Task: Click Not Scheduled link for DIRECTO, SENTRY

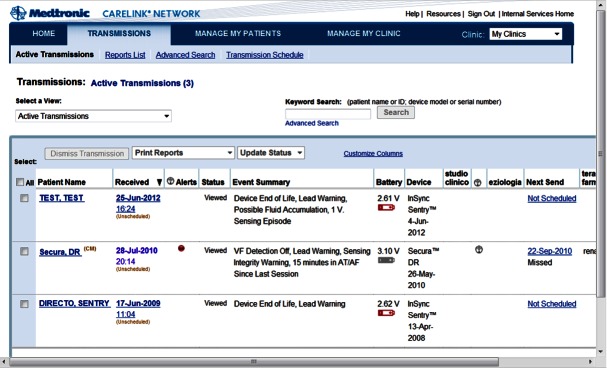Action: 552,304
